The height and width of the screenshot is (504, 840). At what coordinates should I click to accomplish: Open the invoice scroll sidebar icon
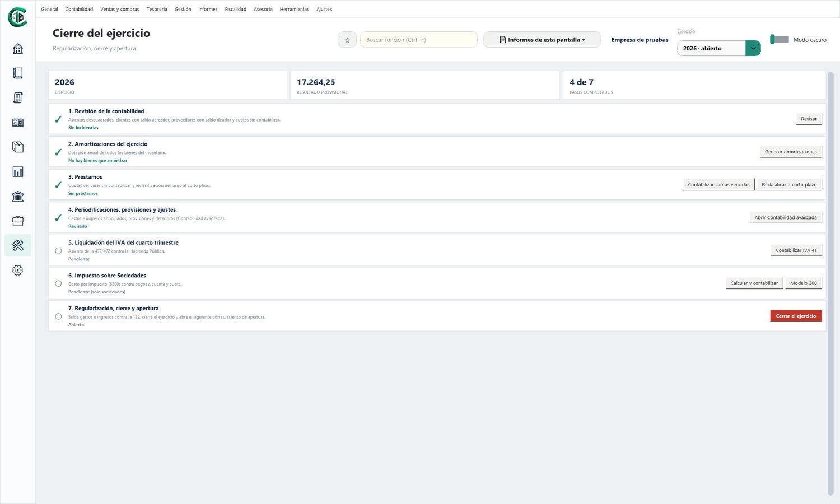point(18,98)
